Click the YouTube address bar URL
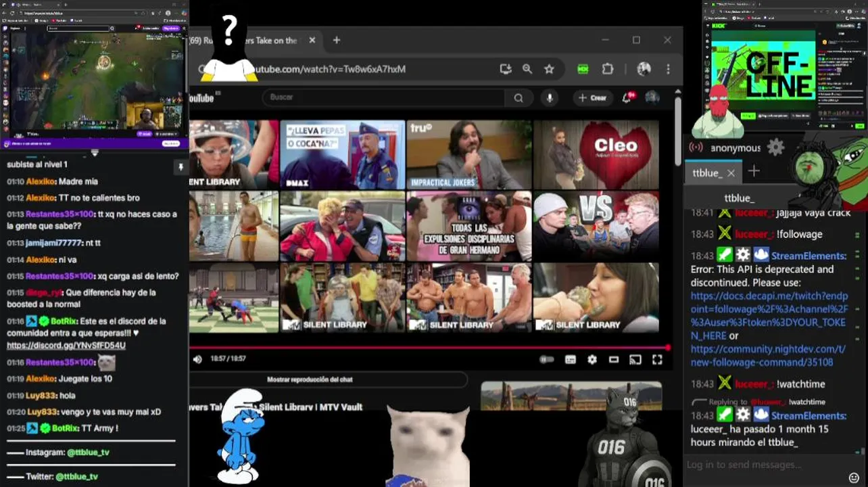868x487 pixels. [330, 69]
